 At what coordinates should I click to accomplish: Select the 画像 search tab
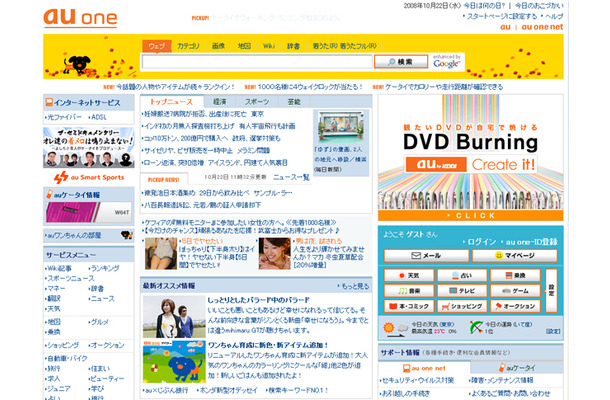(219, 46)
